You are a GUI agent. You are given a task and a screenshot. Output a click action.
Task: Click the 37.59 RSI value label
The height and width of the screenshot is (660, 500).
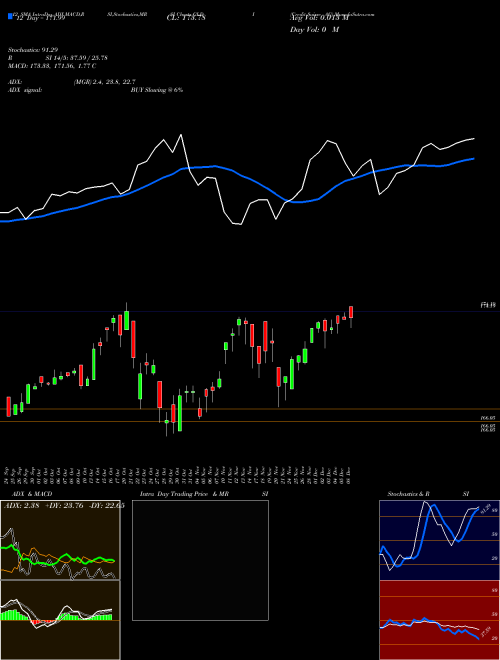(484, 630)
